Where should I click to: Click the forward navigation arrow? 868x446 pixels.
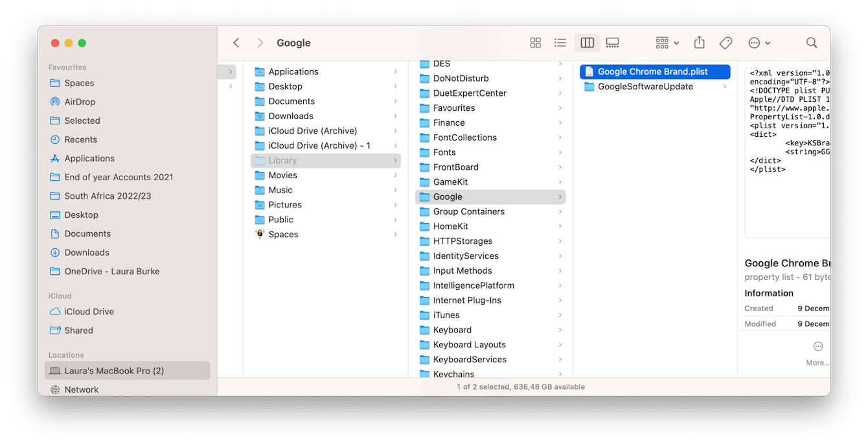(259, 42)
